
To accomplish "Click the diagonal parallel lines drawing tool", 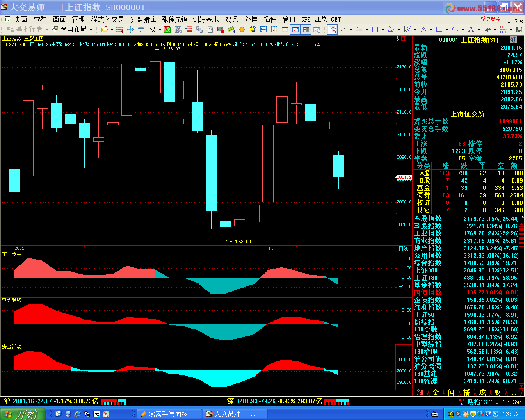I will [x=423, y=30].
